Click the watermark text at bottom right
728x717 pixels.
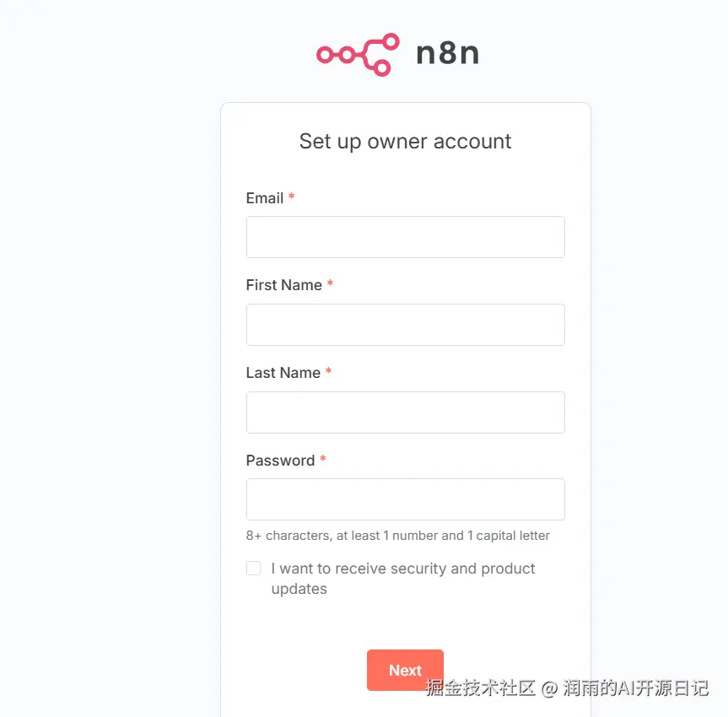click(567, 687)
